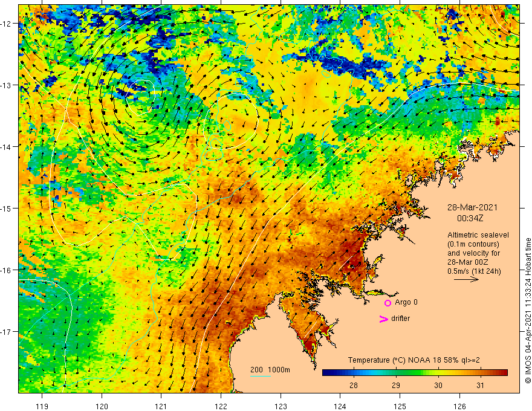Screen dimensions: 532x411
Task: Click the magenta Argo circle legend icon
Action: coord(388,303)
